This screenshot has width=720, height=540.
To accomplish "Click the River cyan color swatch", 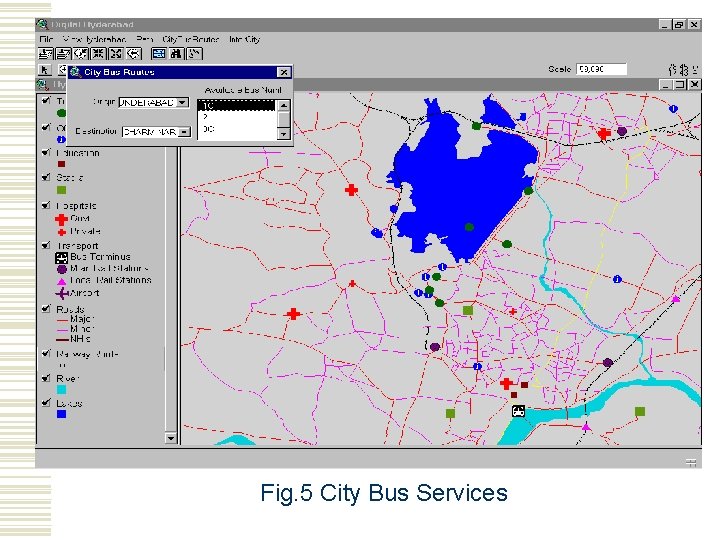I will coord(62,390).
